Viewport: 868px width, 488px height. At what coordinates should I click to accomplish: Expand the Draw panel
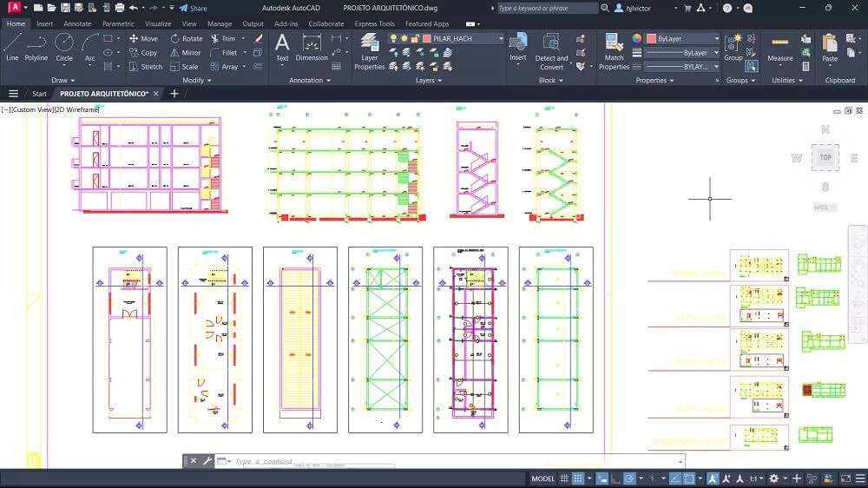[x=63, y=80]
